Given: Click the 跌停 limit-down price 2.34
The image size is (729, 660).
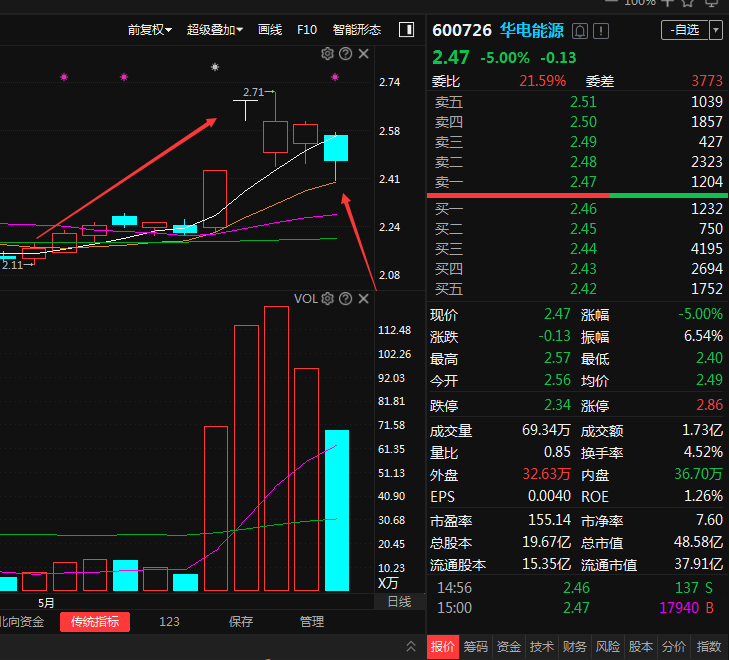Looking at the screenshot, I should [557, 405].
